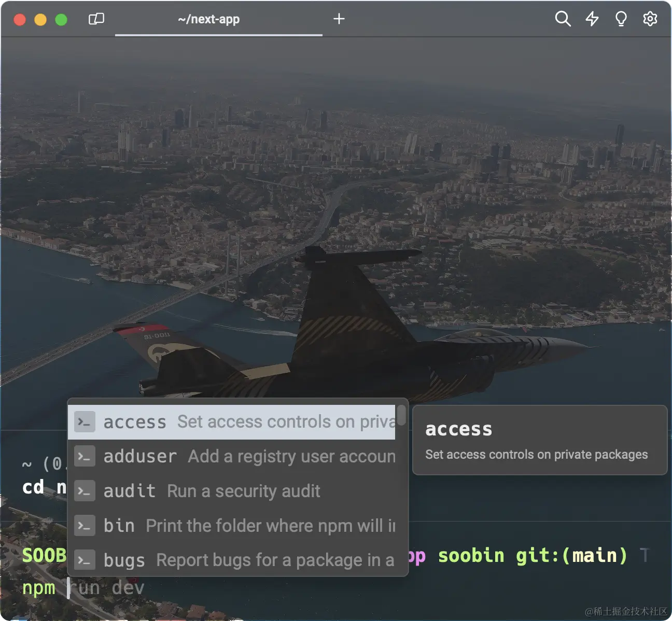Open the search magnifier icon
Viewport: 672px width, 621px height.
(x=563, y=19)
